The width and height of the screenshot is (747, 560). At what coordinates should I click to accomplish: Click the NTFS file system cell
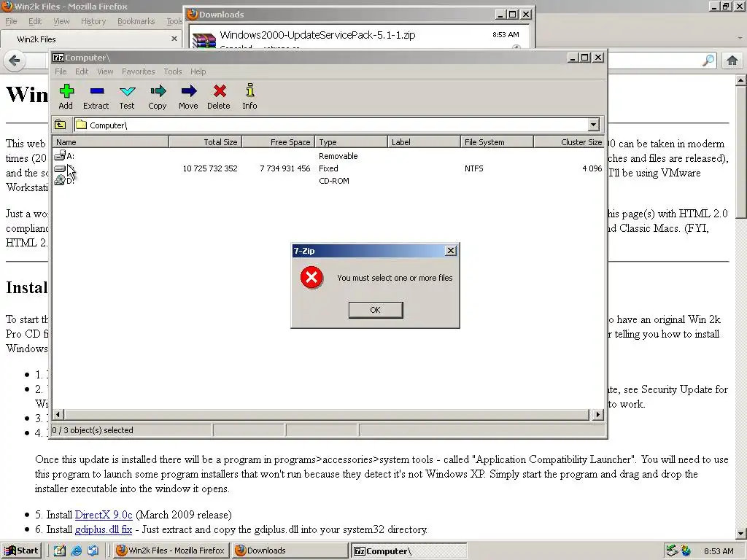[x=474, y=168]
